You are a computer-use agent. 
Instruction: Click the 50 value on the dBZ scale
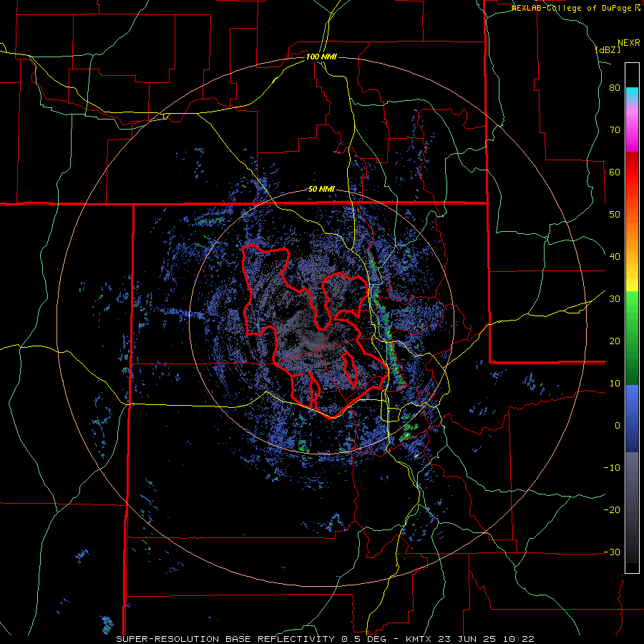coord(615,215)
